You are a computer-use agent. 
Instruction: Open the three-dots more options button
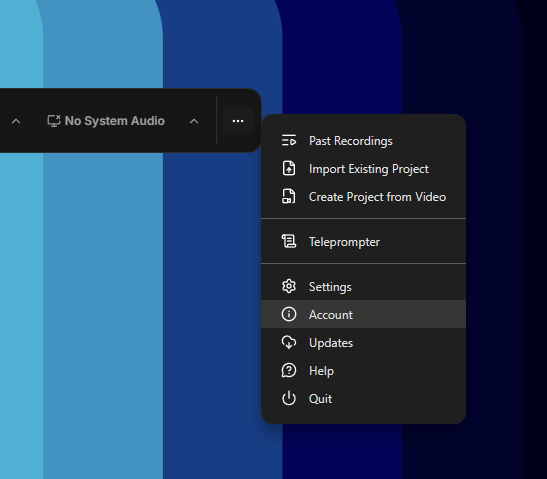point(238,121)
